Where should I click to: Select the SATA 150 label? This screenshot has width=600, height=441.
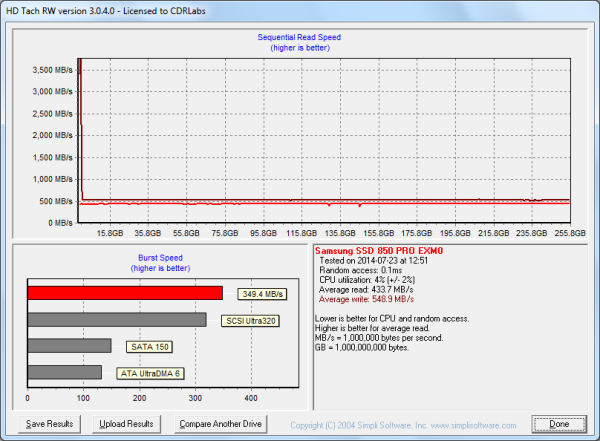pos(148,346)
